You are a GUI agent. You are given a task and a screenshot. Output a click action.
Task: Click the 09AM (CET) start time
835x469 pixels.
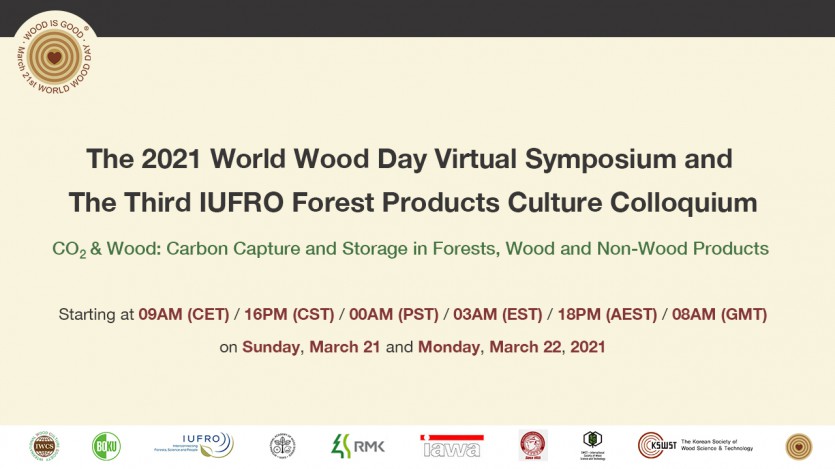(184, 315)
